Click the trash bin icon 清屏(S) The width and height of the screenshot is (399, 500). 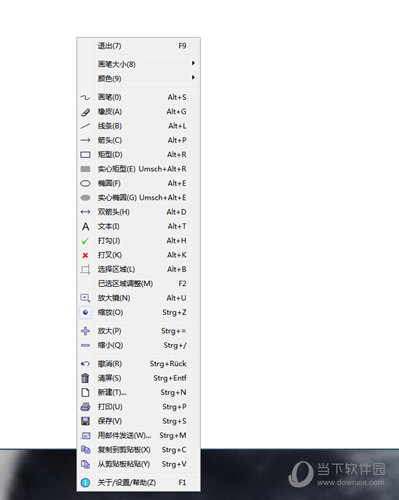85,378
